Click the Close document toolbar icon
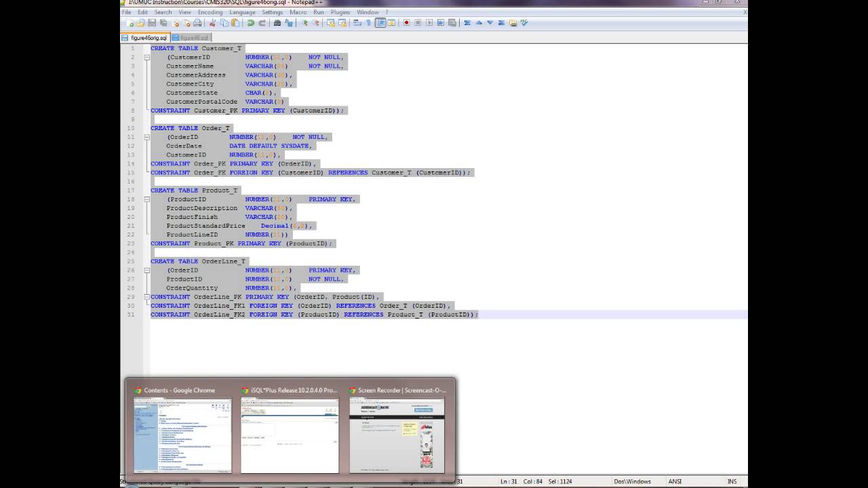 click(174, 23)
